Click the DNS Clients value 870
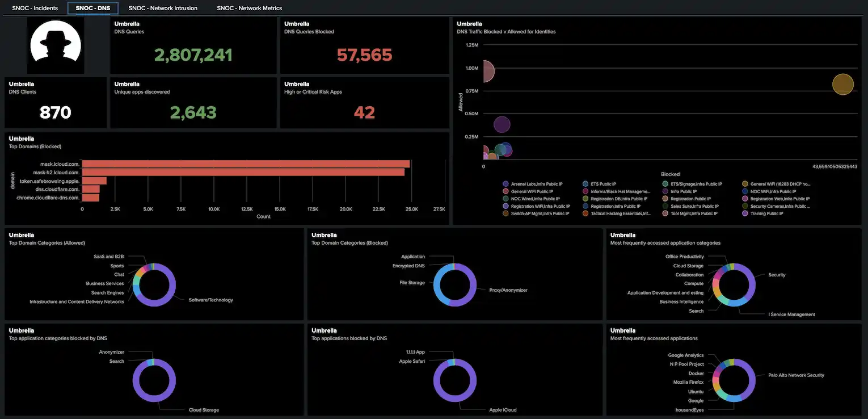The height and width of the screenshot is (419, 868). (56, 112)
